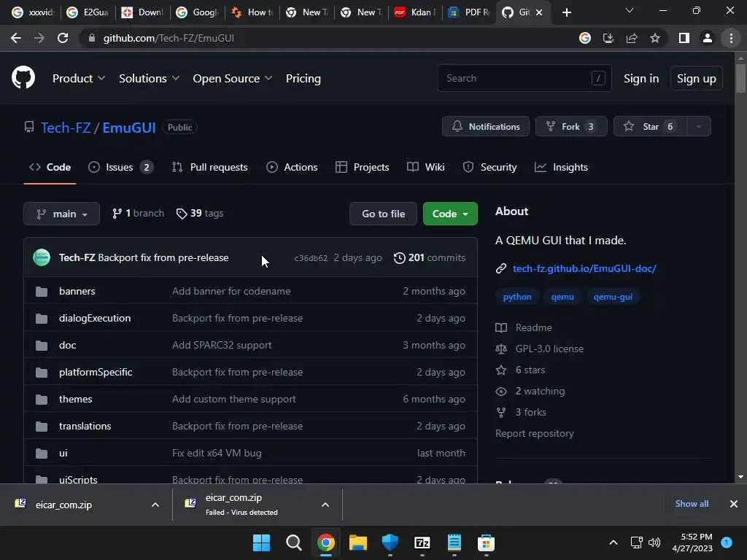This screenshot has height=560, width=747.
Task: Click the link icon beside doc URL
Action: (500, 268)
